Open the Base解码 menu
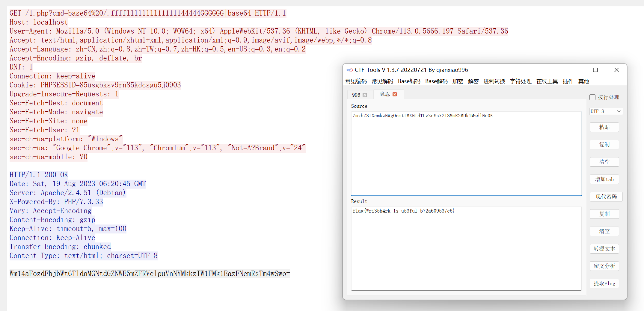 pos(436,81)
